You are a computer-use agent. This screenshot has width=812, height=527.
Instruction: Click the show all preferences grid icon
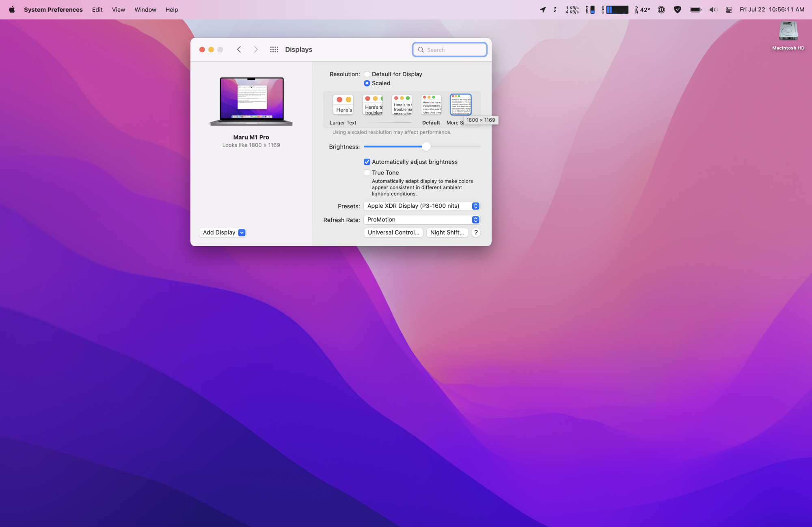[x=274, y=49]
